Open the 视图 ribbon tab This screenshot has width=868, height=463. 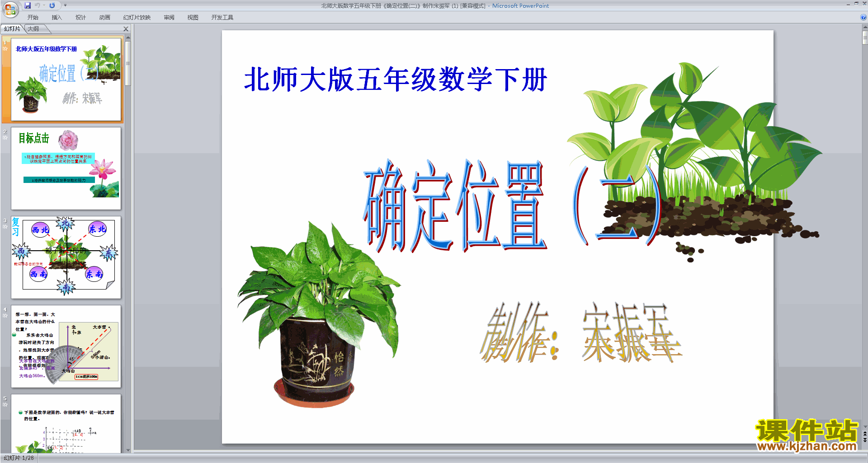pos(193,17)
